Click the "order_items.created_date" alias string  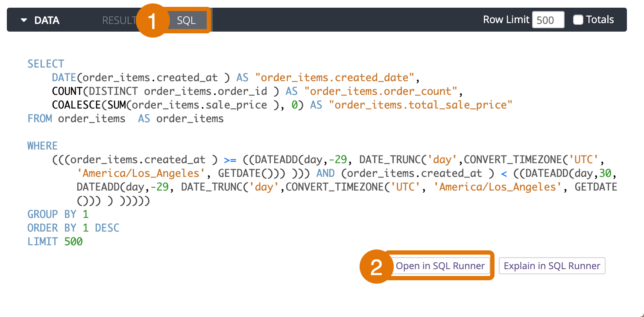tap(334, 78)
